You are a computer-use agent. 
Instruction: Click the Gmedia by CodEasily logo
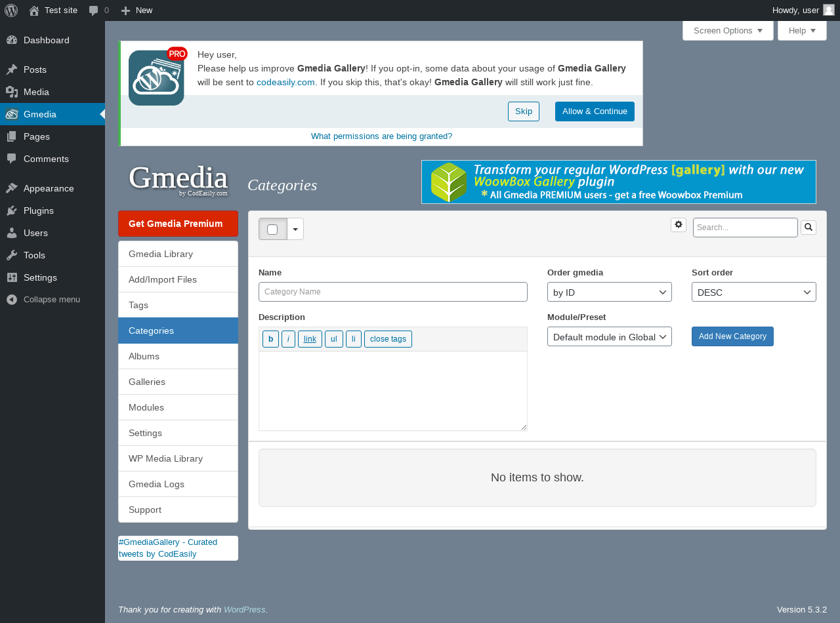click(178, 180)
